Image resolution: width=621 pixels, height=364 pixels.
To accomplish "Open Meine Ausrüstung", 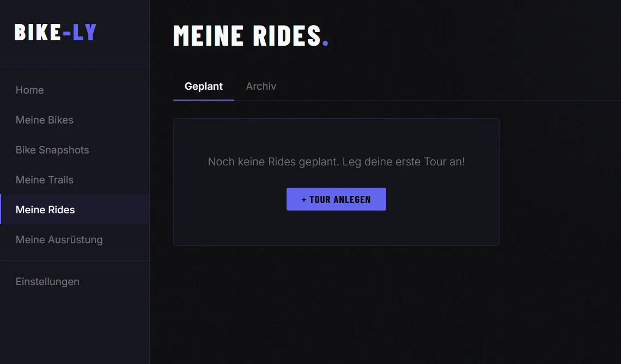I will click(59, 239).
